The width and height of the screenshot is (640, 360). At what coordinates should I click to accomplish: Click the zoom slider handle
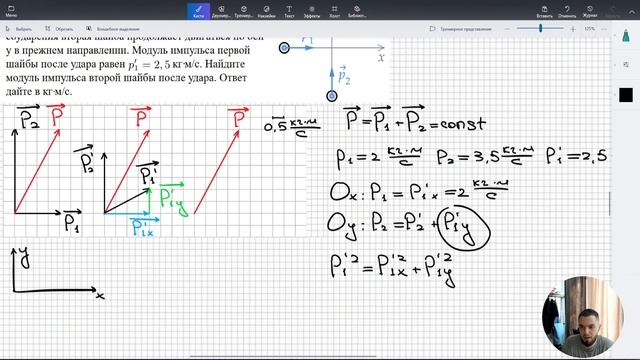point(540,28)
